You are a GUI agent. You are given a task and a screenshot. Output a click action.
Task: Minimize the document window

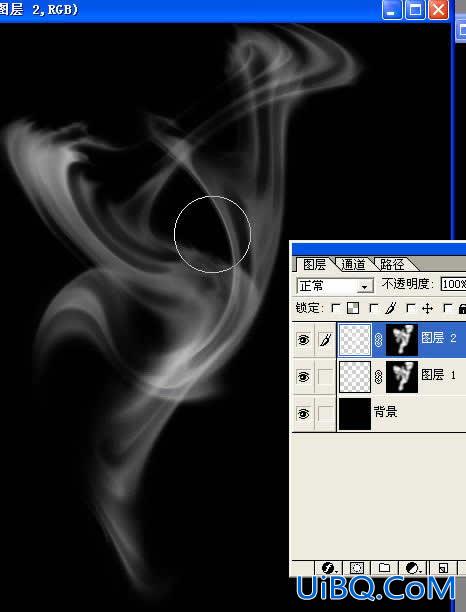pos(392,10)
